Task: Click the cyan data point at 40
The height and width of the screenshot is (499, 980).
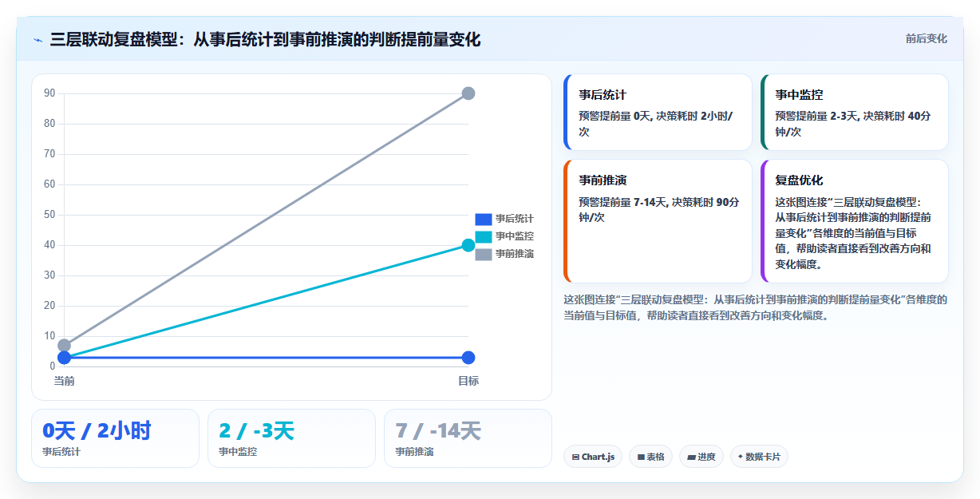Action: tap(468, 245)
